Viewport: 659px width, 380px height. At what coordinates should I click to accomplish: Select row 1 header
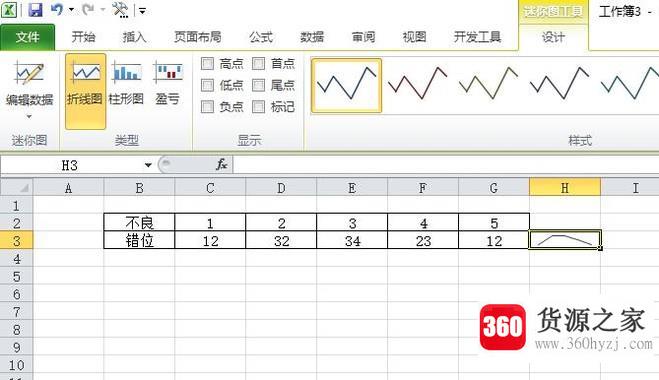coord(16,206)
